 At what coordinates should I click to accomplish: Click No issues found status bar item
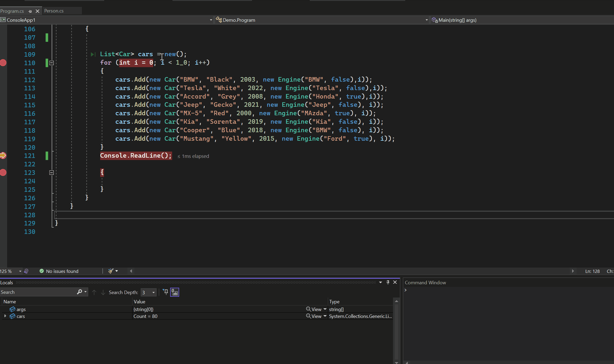coord(62,271)
